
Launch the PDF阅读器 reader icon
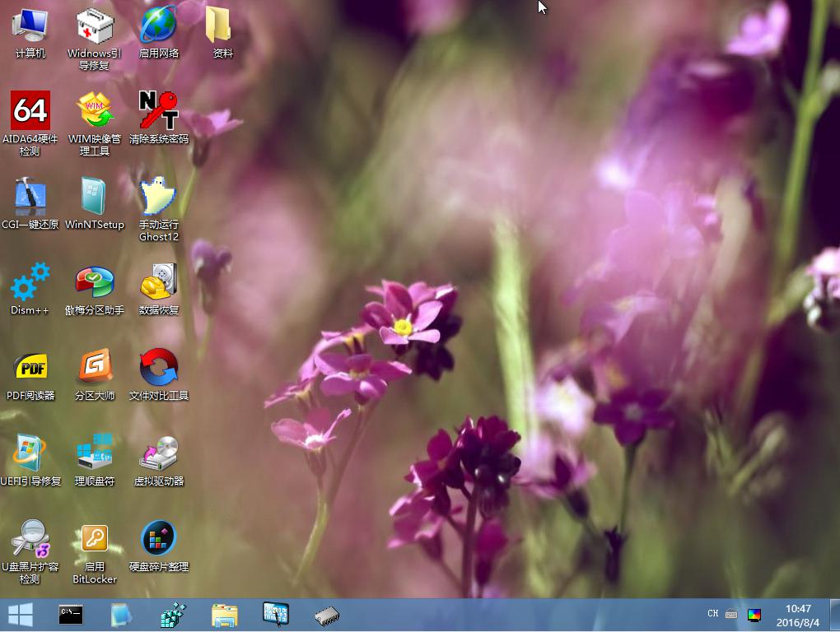tap(30, 367)
